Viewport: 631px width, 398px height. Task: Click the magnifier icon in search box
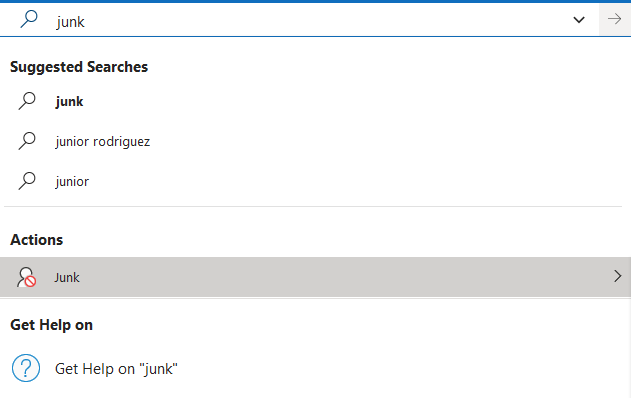tap(29, 19)
